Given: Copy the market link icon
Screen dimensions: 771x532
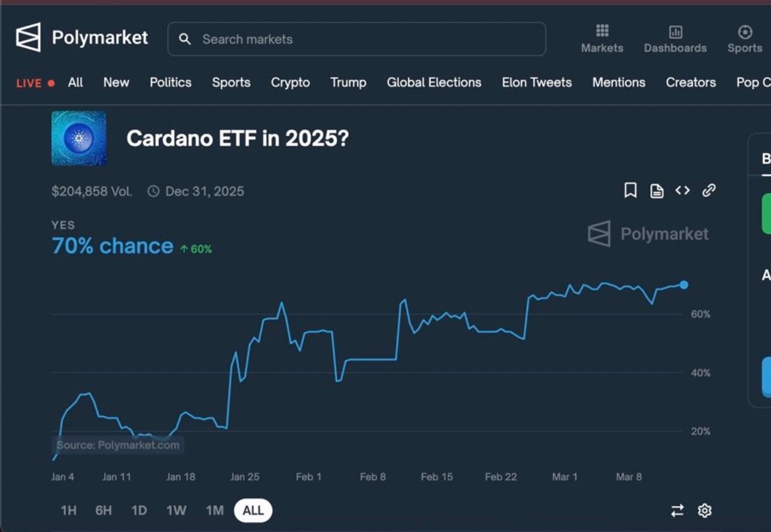Looking at the screenshot, I should 709,190.
